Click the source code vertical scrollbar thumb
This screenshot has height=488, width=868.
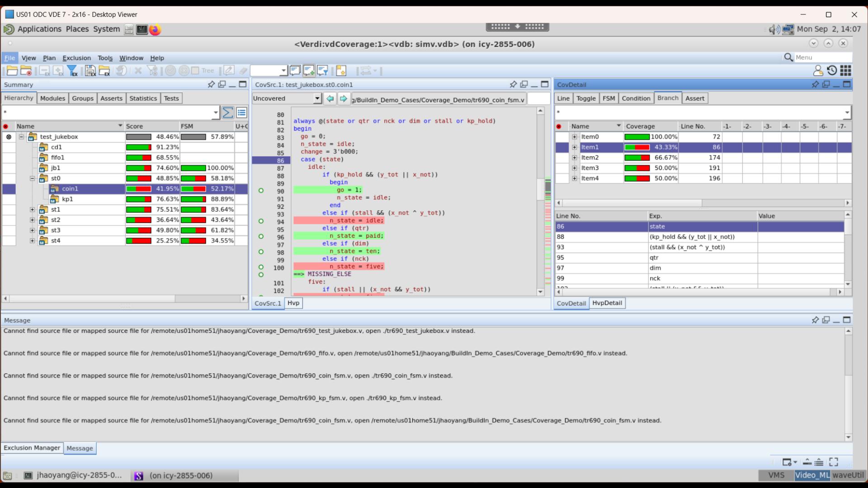click(x=540, y=189)
